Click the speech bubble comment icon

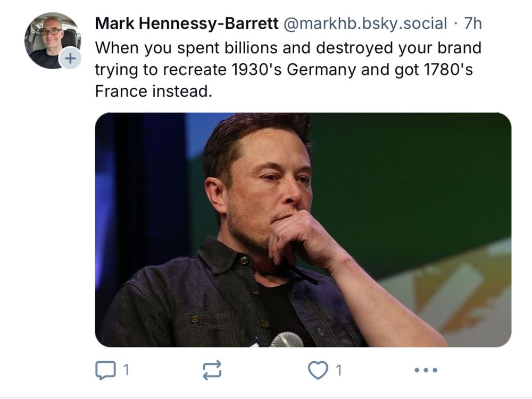[x=105, y=369]
